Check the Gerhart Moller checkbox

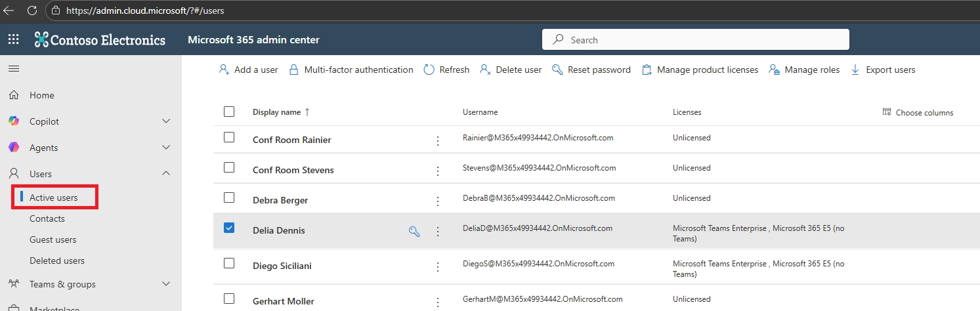pyautogui.click(x=229, y=299)
